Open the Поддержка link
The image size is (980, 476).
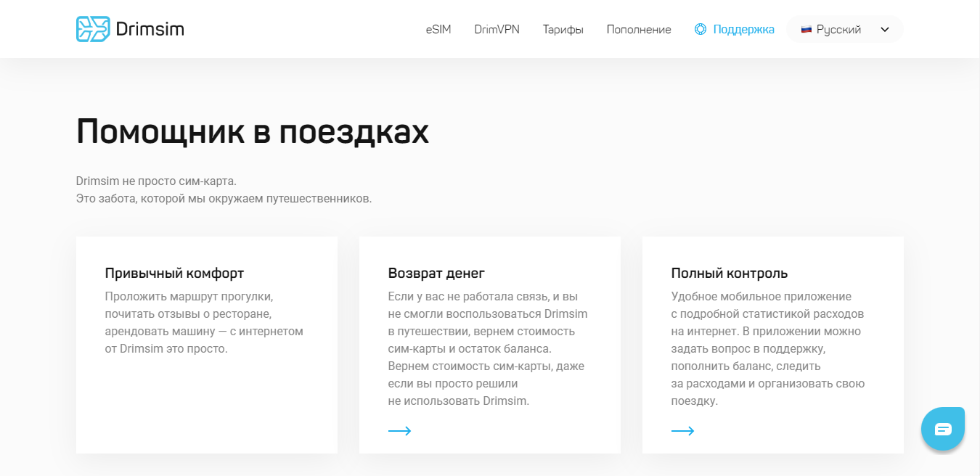click(743, 30)
